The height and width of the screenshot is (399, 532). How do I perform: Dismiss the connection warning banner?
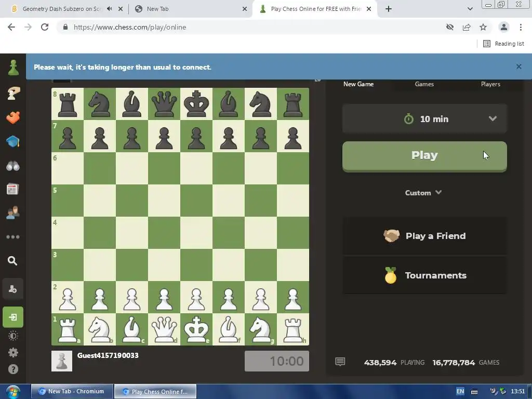[519, 66]
